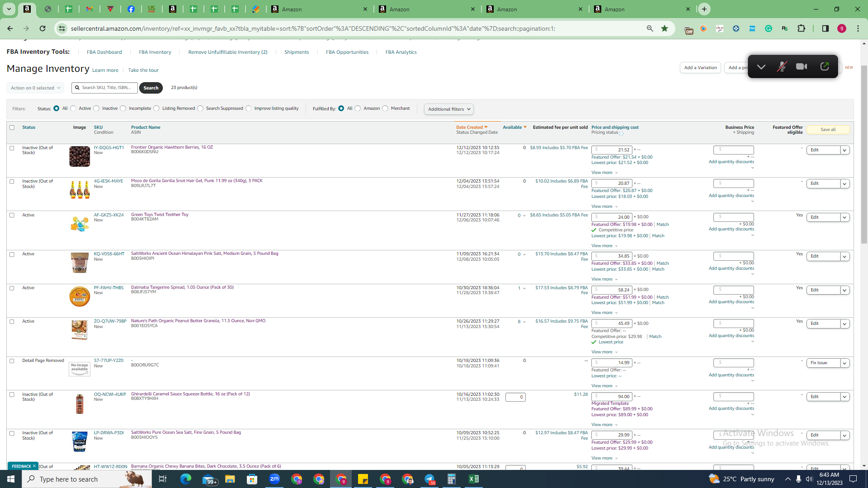Open Telegram from the taskbar
This screenshot has width=868, height=488.
[429, 479]
